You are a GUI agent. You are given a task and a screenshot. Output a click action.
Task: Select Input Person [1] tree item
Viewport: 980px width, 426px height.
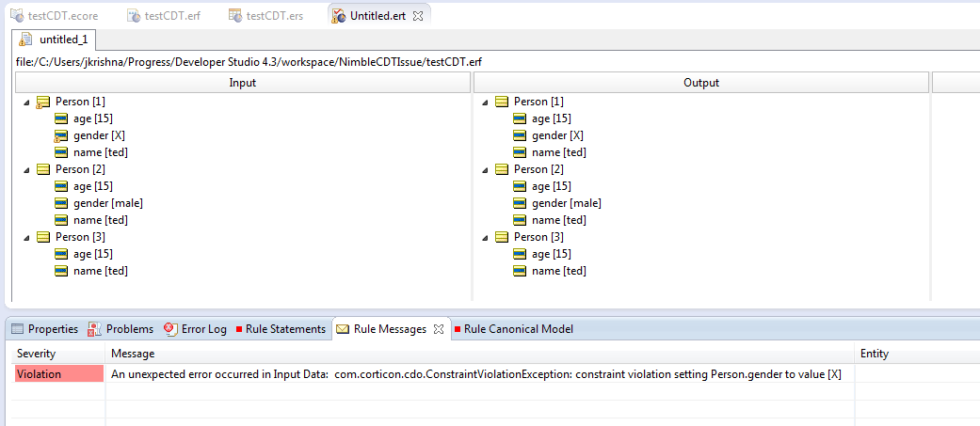coord(82,102)
